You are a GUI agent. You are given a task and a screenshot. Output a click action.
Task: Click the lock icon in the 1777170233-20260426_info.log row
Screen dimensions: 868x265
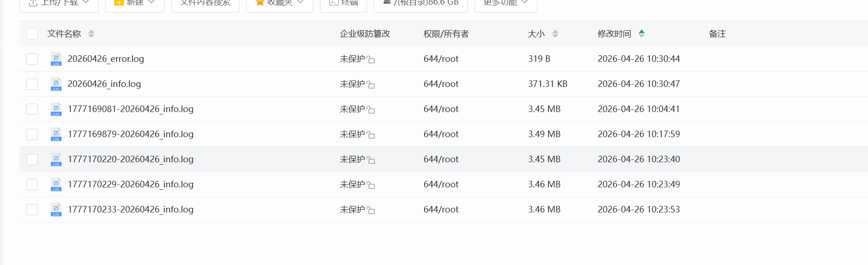[371, 210]
